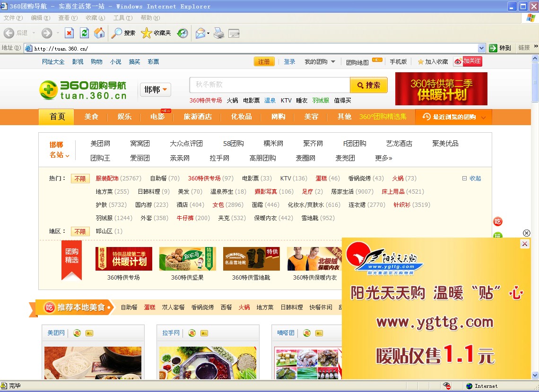The image size is (539, 392).
Task: Open 团购地图 link
Action: point(357,62)
